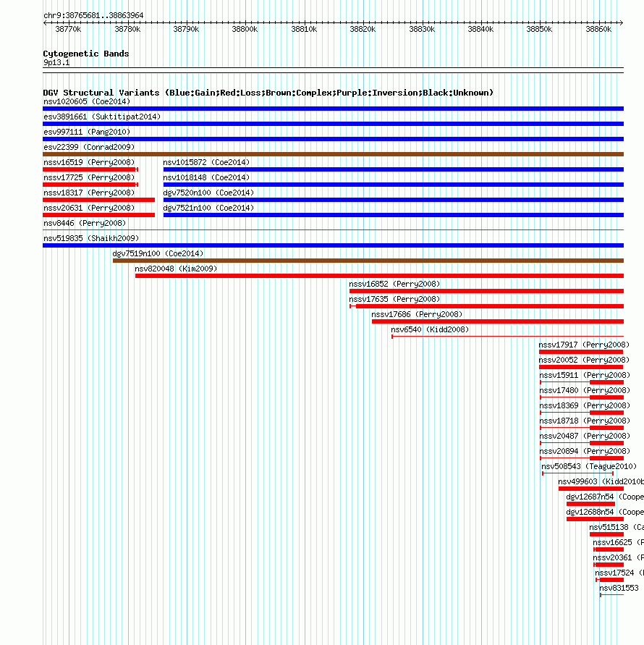Select the dgv7520n100 (Coe2014) label
This screenshot has height=645, width=644.
click(x=208, y=193)
